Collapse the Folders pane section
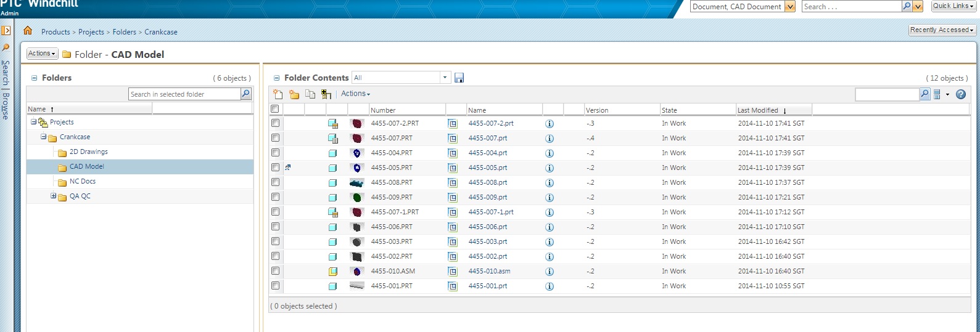980x332 pixels. point(34,78)
